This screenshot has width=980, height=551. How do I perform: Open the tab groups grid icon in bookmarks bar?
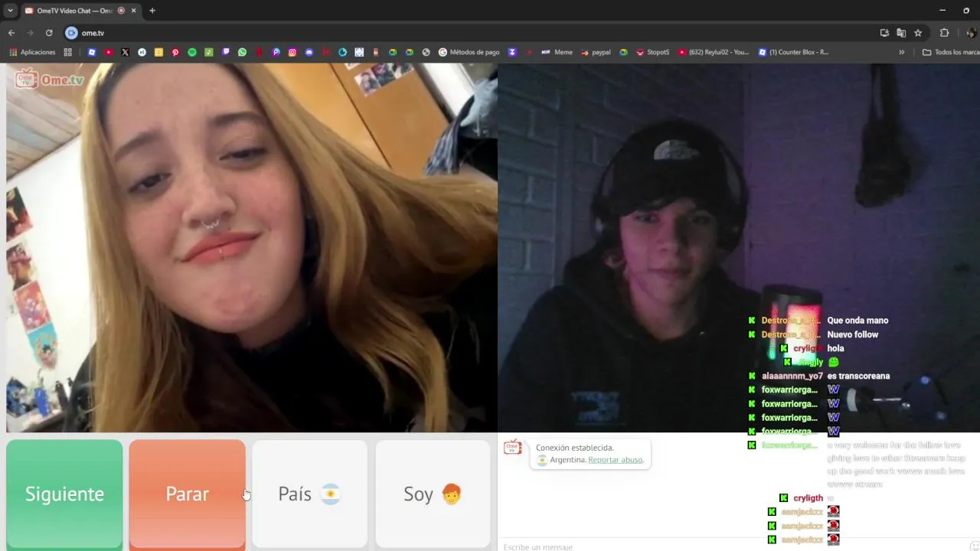68,52
